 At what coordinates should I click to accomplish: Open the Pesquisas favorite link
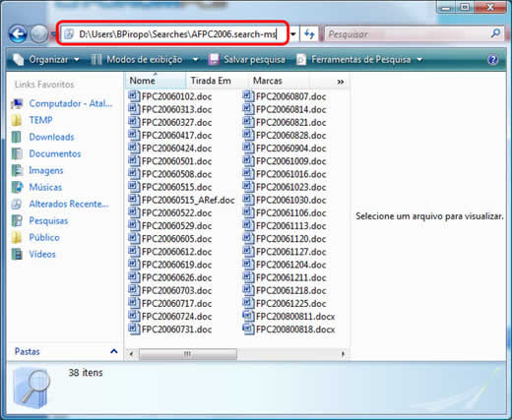pyautogui.click(x=48, y=220)
